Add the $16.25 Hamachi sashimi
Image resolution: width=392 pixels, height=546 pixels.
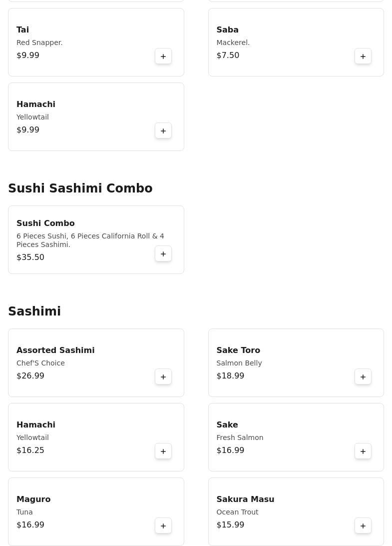[x=163, y=451]
